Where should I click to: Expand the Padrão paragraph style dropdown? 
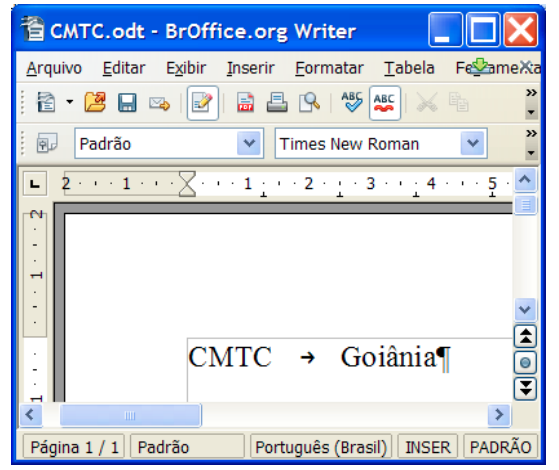coord(249,143)
